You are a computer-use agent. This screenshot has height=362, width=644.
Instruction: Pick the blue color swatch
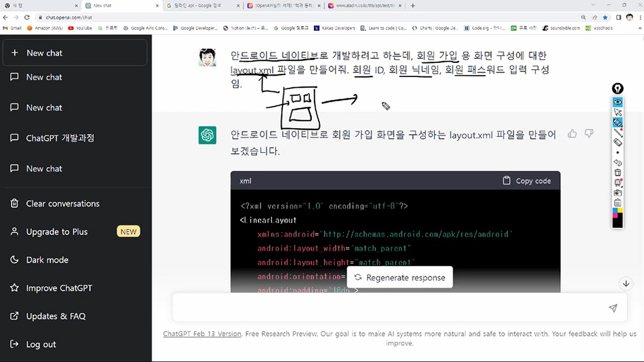(x=615, y=210)
